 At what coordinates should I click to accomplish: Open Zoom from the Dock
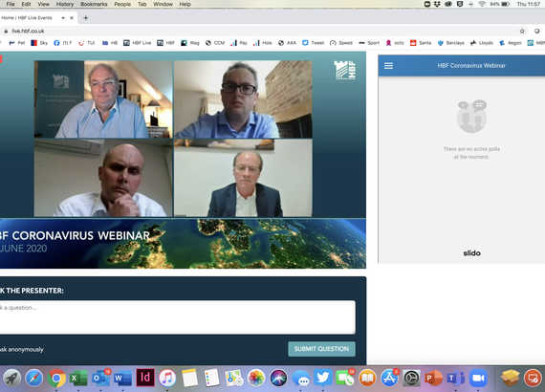tap(478, 378)
